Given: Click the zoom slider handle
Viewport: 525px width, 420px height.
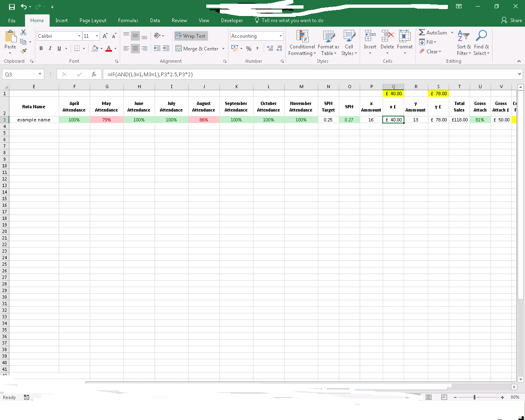Looking at the screenshot, I should [475, 397].
